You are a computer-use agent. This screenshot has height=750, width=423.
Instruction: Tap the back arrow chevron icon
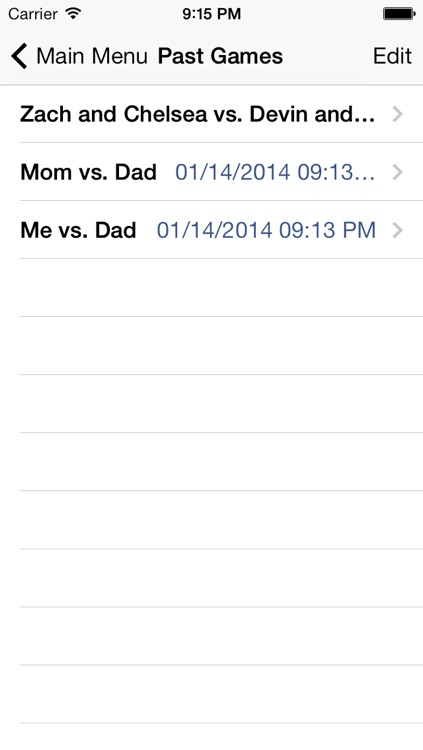point(19,56)
